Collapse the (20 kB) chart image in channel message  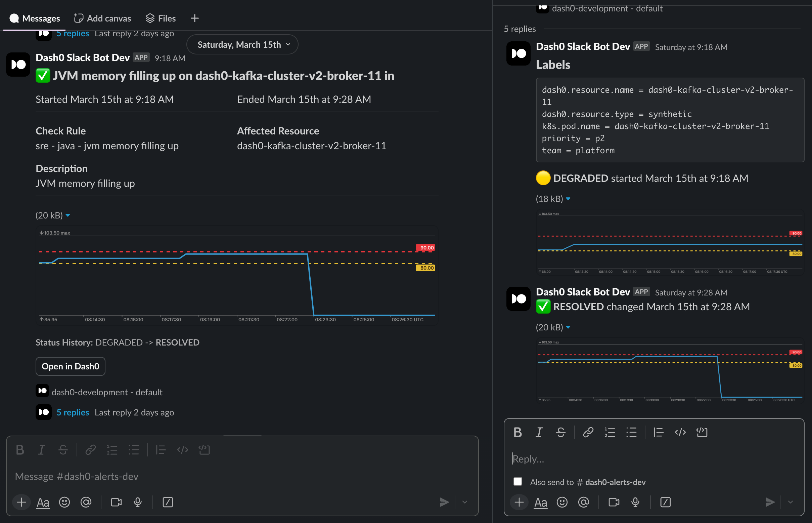click(x=68, y=215)
